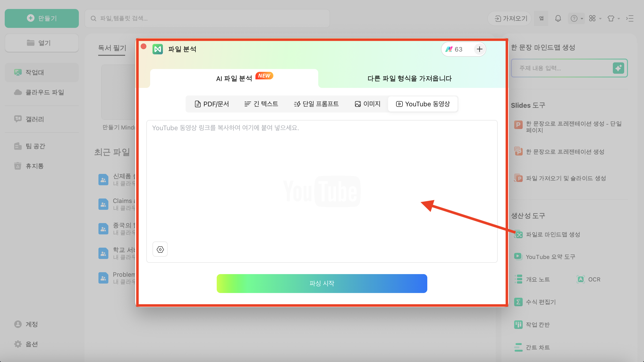This screenshot has height=362, width=644.
Task: Click the plus button next to the 63 credits
Action: coord(479,49)
